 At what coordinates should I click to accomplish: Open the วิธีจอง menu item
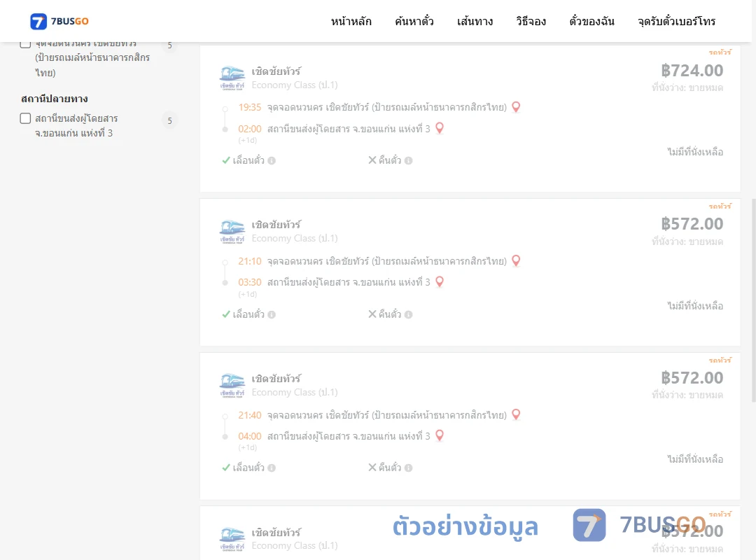[x=531, y=21]
